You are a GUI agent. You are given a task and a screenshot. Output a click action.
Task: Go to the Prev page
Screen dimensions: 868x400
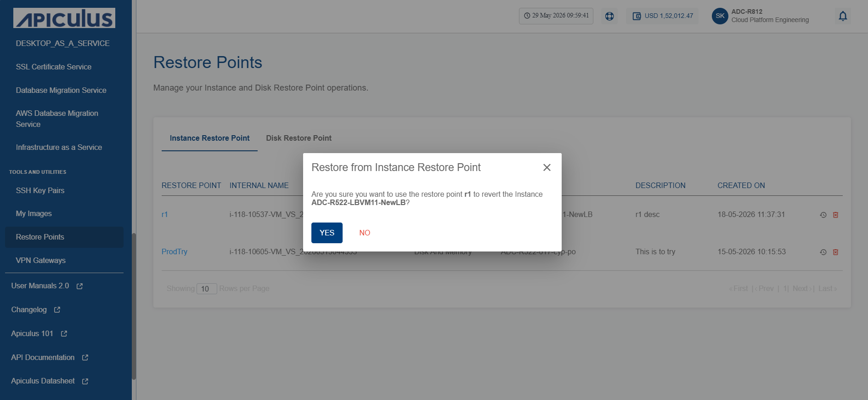coord(765,288)
